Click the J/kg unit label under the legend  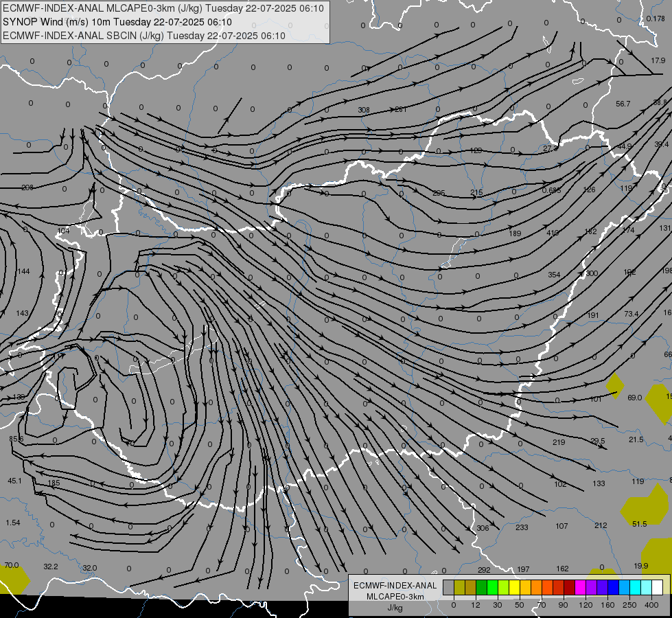pos(395,608)
